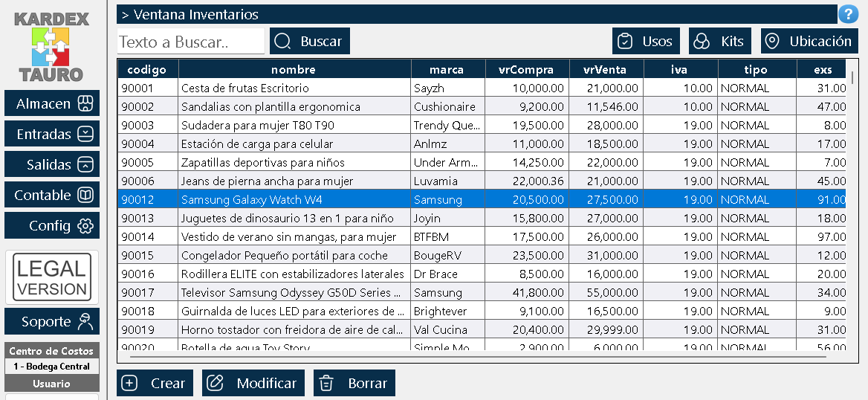Click the Kardex Tauro logo

(51, 47)
